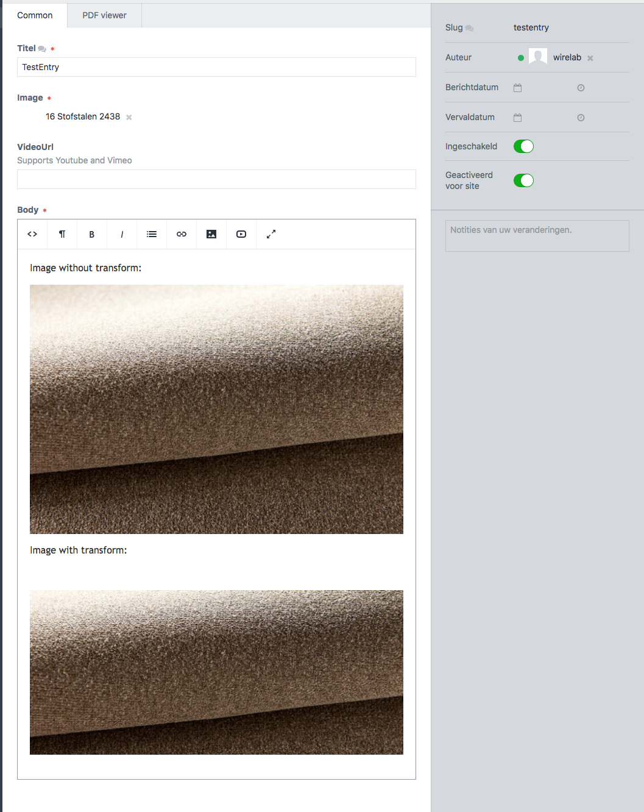Open the link insertion tool in the editor
This screenshot has height=812, width=644.
point(181,234)
